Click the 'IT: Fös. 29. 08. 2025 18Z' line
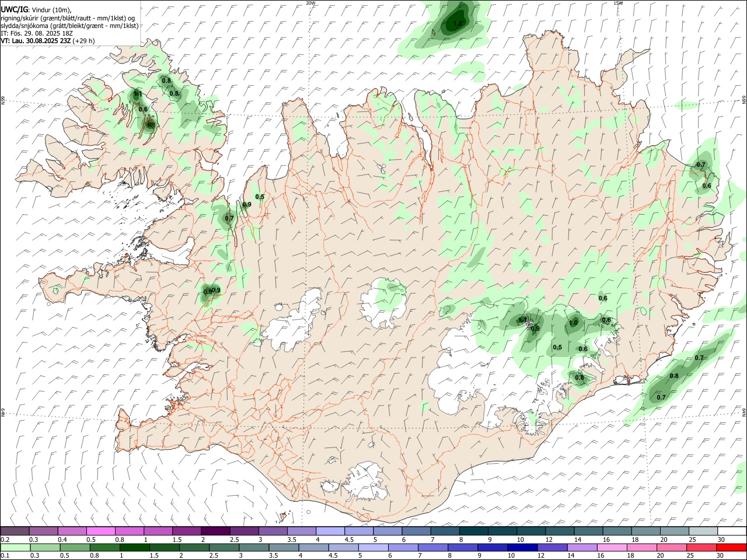The width and height of the screenshot is (747, 560). coord(36,33)
